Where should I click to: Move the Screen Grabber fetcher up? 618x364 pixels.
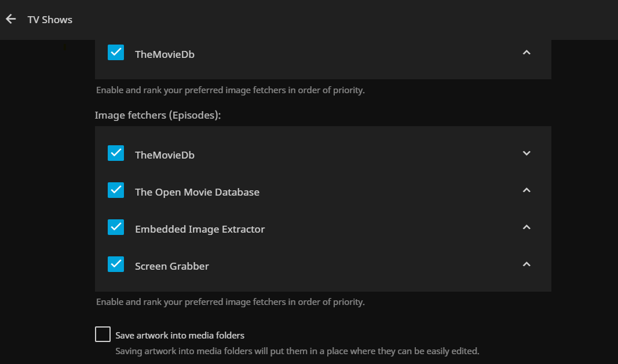[x=526, y=264]
